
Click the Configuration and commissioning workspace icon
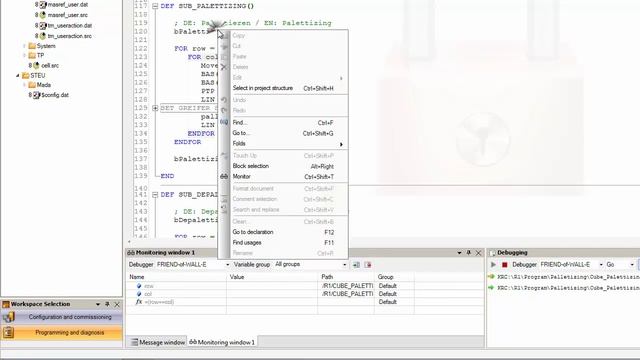[9, 317]
